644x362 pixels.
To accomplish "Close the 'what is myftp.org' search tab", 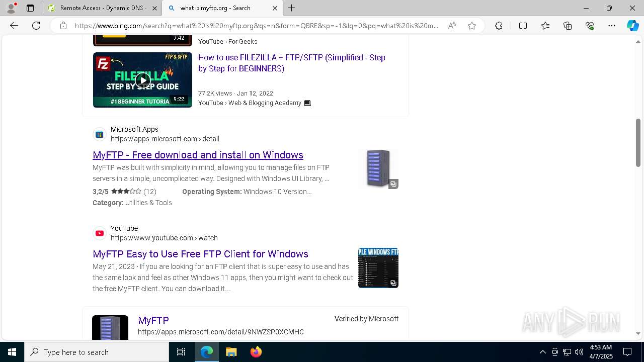I will (275, 8).
